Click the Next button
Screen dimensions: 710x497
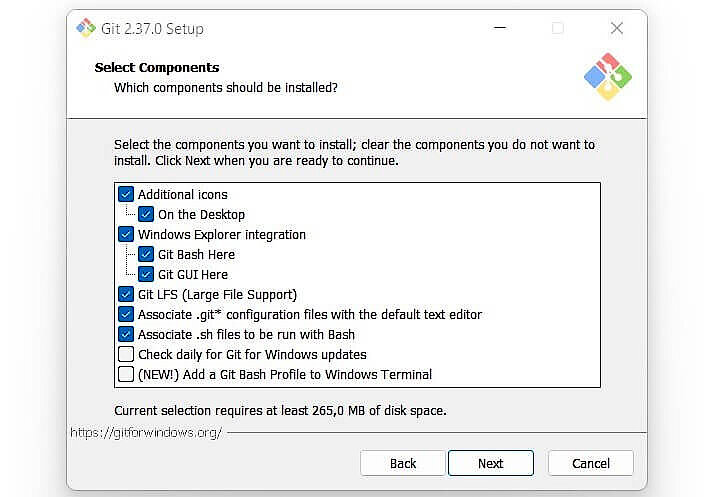(490, 463)
